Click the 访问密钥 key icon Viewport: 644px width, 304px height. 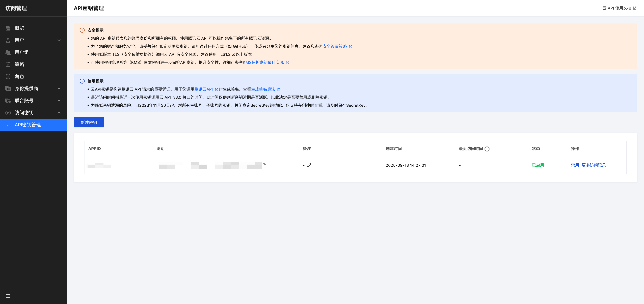[x=8, y=113]
